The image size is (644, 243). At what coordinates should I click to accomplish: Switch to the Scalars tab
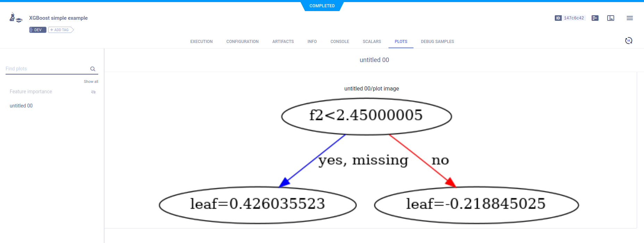point(372,42)
